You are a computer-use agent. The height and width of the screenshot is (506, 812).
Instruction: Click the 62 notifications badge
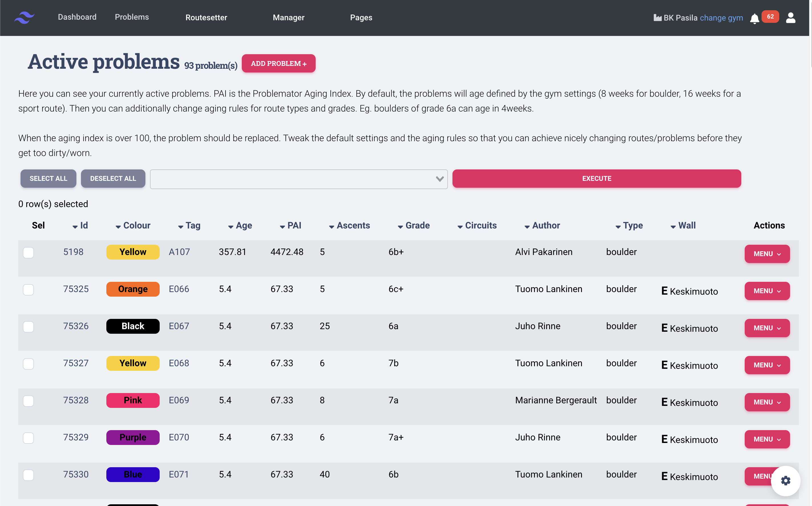click(x=770, y=17)
